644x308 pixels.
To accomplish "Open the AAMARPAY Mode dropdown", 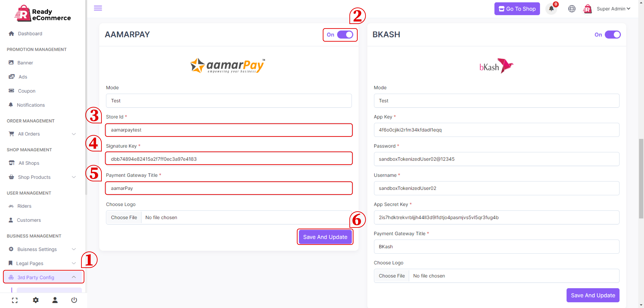I will click(229, 101).
